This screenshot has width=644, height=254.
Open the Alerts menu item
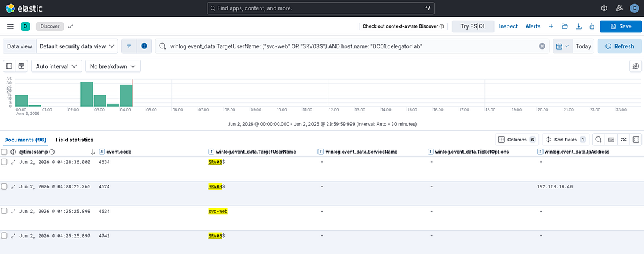coord(533,26)
